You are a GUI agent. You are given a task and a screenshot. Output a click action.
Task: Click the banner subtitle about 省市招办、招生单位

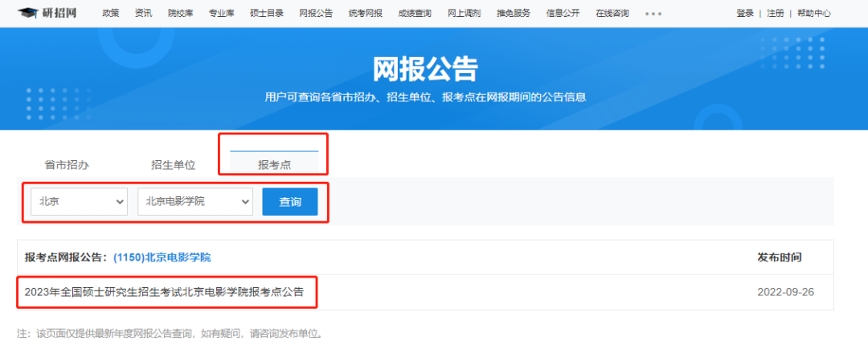click(x=425, y=97)
